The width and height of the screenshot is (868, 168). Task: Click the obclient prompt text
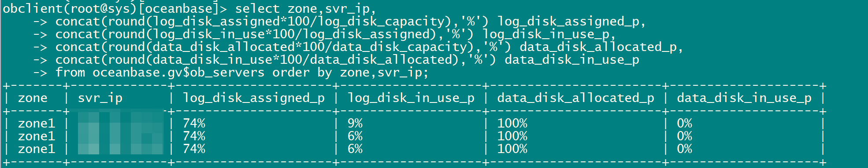click(x=115, y=8)
